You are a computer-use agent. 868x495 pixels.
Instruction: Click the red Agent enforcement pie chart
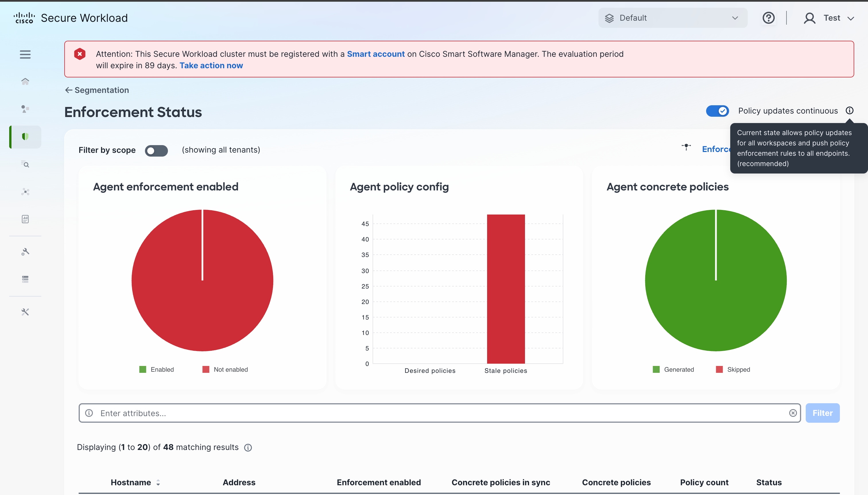click(202, 280)
